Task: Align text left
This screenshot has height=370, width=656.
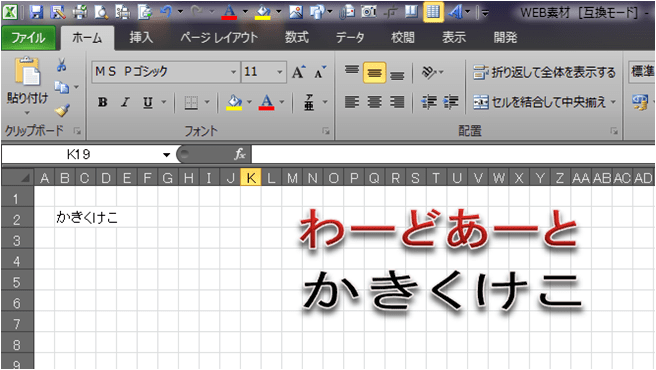Action: pos(352,102)
